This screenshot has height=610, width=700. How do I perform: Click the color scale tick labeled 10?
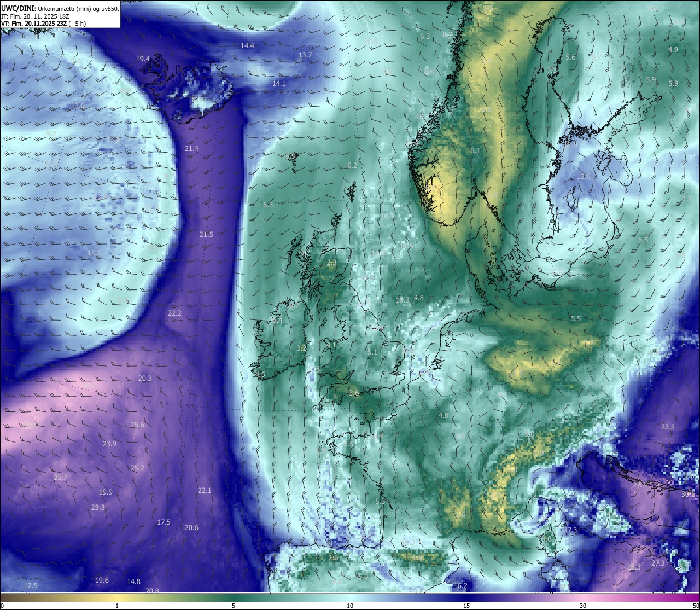point(350,606)
